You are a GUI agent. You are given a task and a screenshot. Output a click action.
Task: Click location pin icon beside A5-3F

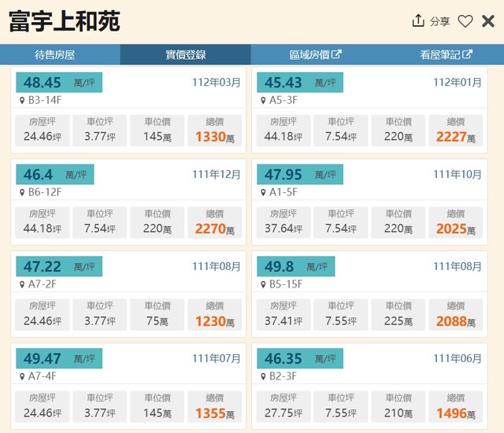tap(264, 101)
